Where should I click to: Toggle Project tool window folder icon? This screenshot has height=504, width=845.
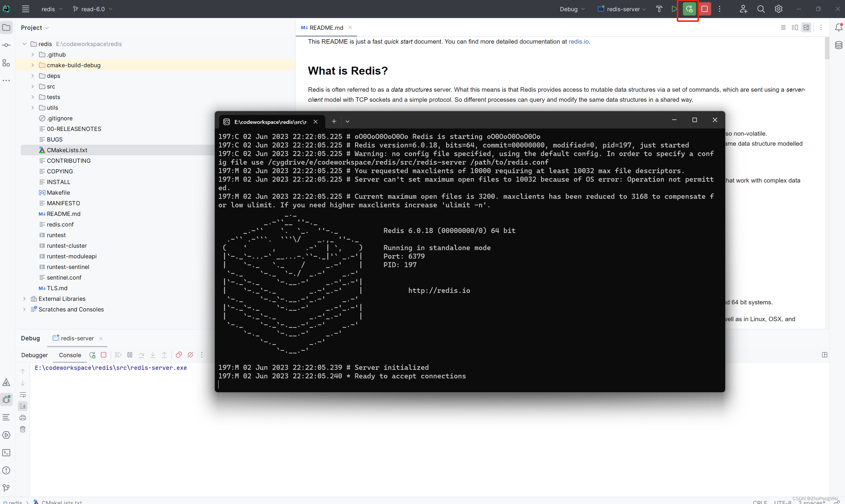[x=6, y=27]
